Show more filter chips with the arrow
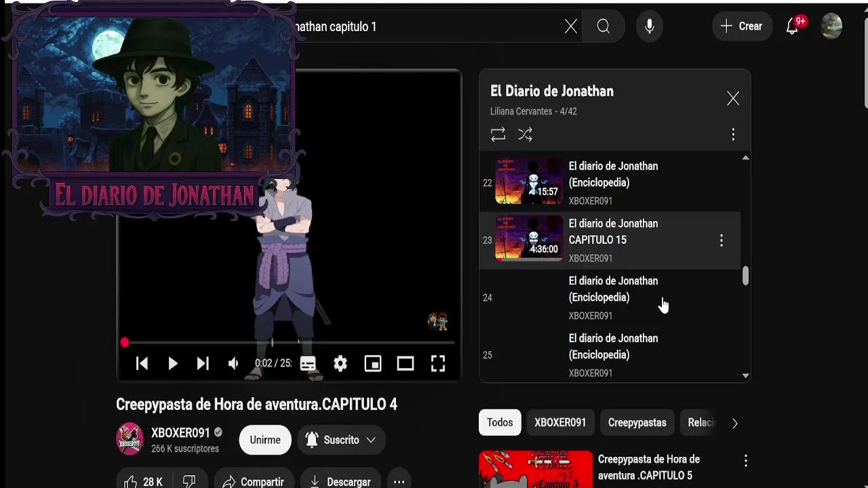 click(734, 423)
